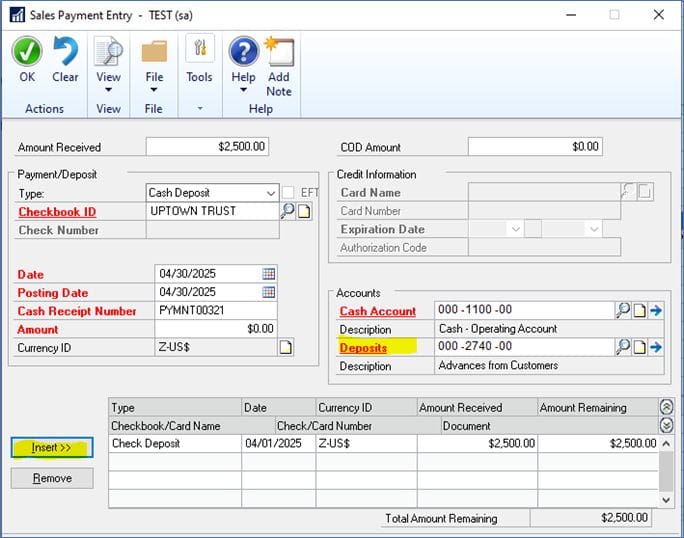The height and width of the screenshot is (538, 684).
Task: Select the Check Deposit row
Action: pos(175,443)
